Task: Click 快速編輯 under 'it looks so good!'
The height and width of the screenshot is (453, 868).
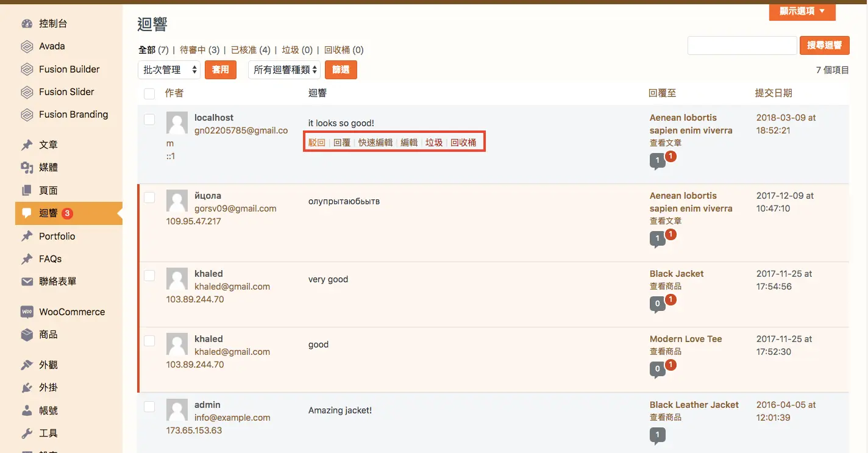Action: (375, 143)
